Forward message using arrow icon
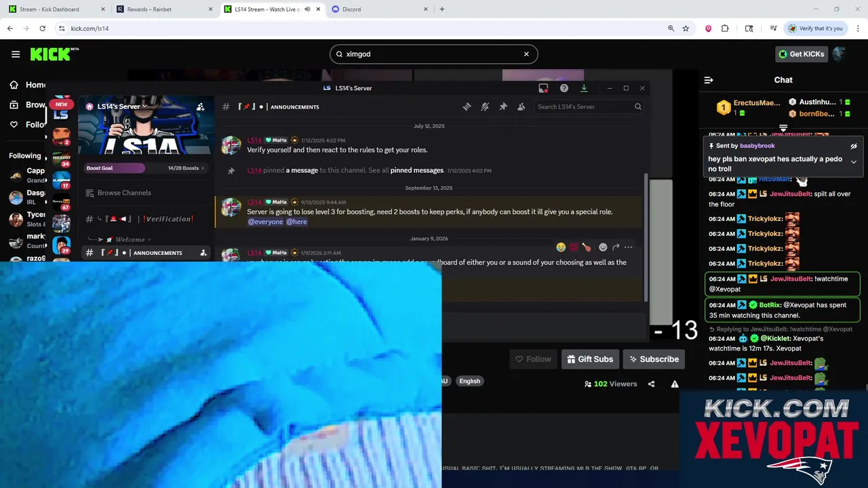 [616, 247]
